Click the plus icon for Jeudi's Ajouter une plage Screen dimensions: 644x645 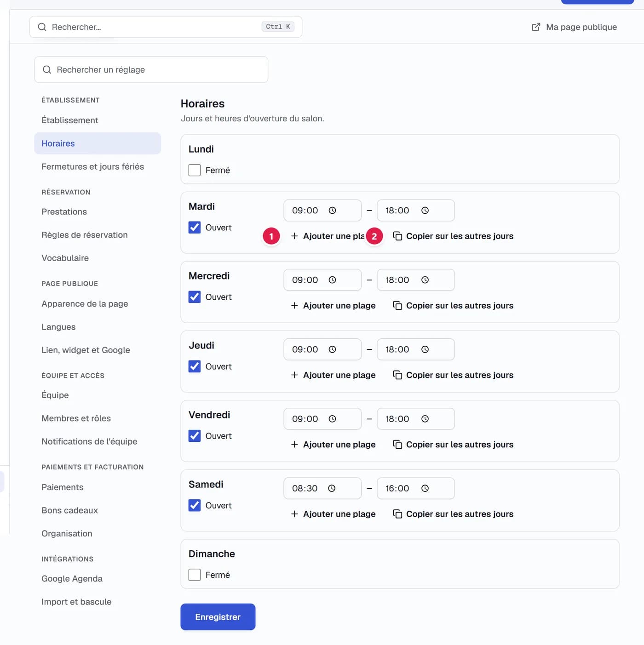[x=294, y=375]
